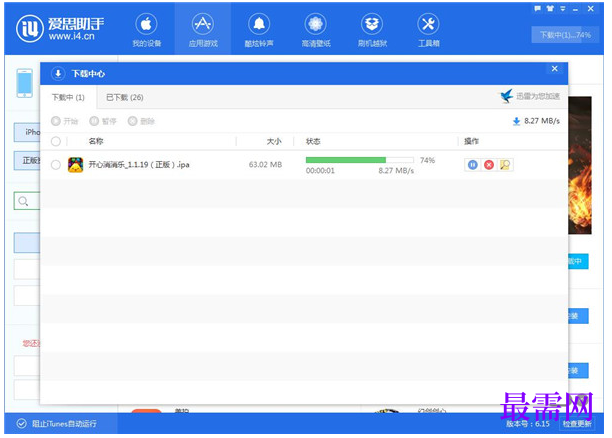Click the 版本号：6.15 version text

tap(528, 424)
